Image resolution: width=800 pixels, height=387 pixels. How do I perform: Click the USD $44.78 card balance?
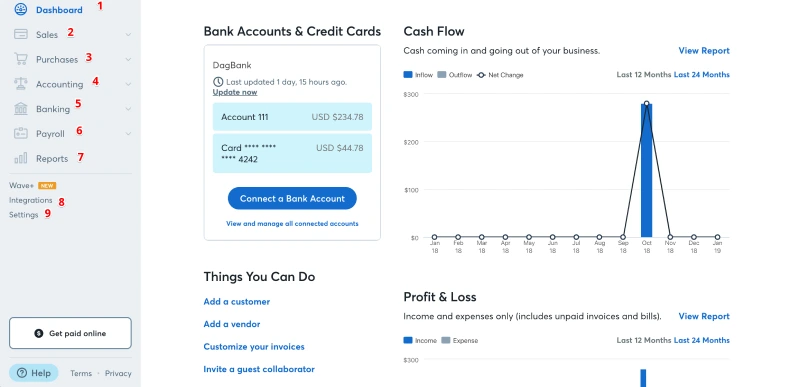(x=339, y=148)
